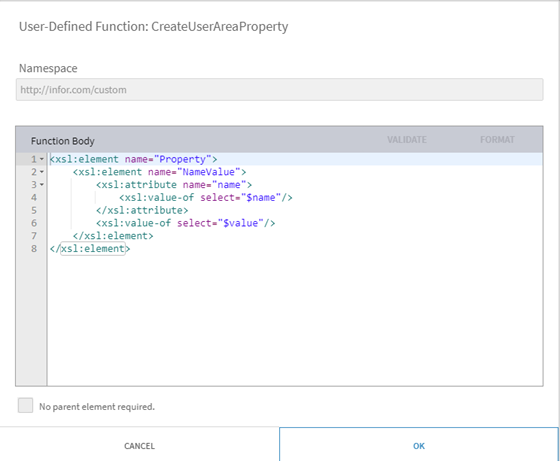Select line number 8 in the gutter
Screen dimensions: 560x461
[34, 249]
